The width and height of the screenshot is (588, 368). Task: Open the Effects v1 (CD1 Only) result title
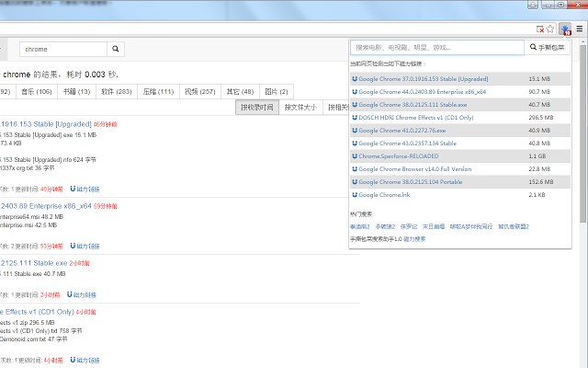37,312
